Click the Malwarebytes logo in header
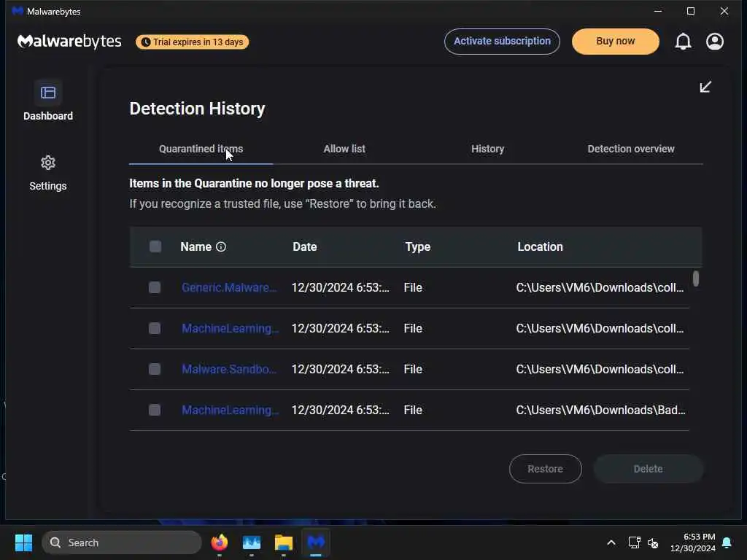Screen dimensions: 747x560 tap(69, 42)
